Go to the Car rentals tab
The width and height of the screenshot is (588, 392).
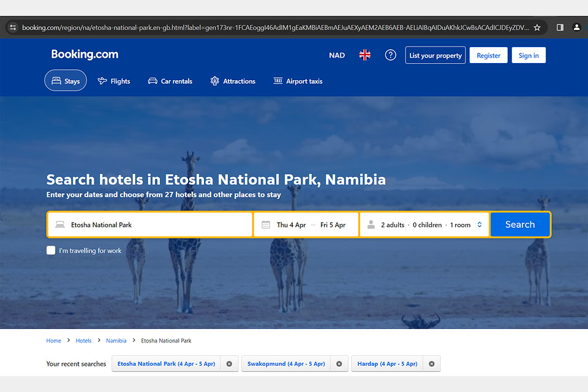[x=170, y=81]
